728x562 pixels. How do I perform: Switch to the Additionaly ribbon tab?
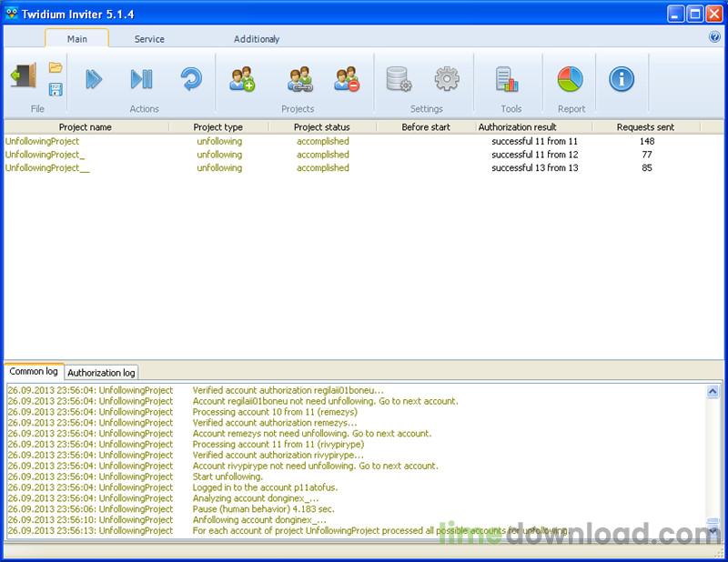[x=257, y=39]
